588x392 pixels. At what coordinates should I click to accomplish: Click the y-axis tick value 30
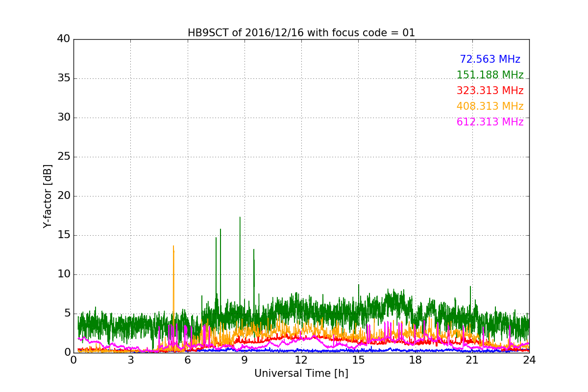coord(64,118)
